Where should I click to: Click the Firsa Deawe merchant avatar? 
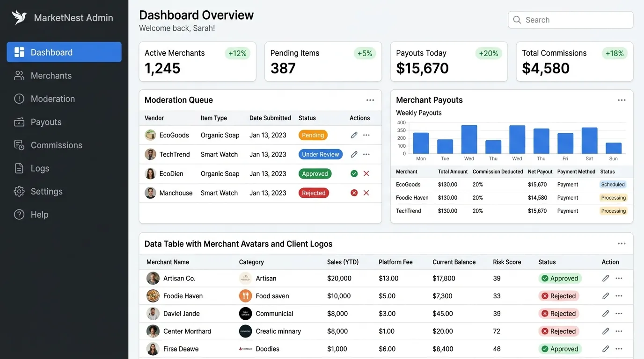click(153, 349)
